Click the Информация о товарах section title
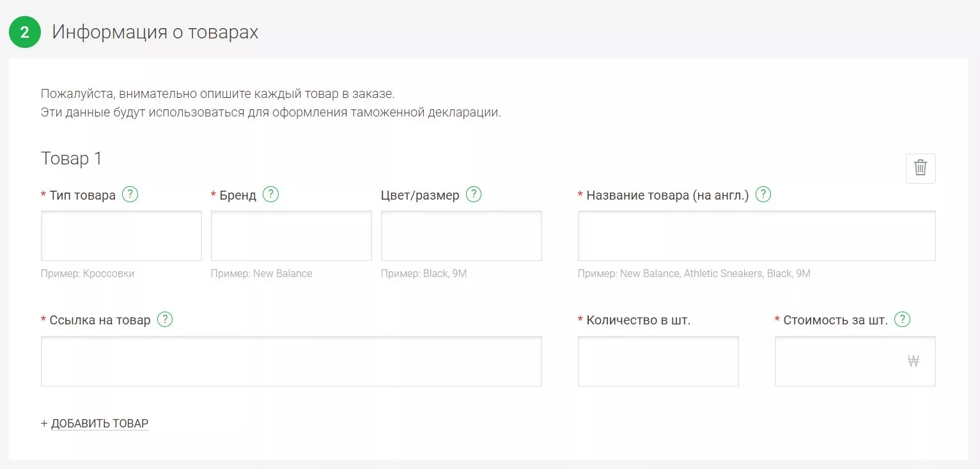 [155, 32]
